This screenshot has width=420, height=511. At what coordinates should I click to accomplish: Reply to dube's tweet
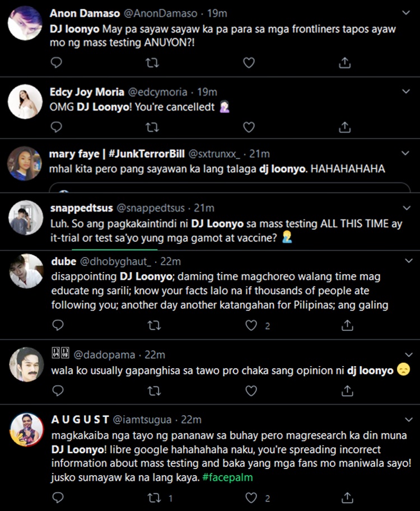(57, 325)
